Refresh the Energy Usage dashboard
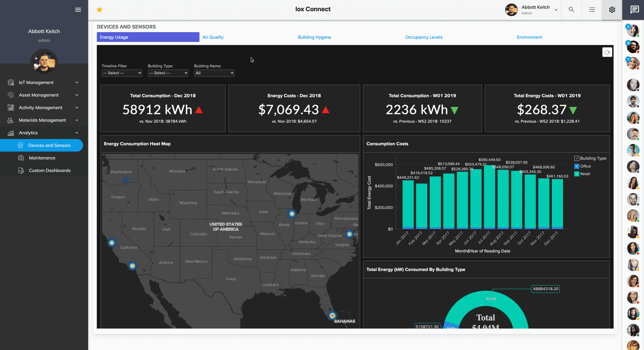Image resolution: width=644 pixels, height=350 pixels. (607, 52)
